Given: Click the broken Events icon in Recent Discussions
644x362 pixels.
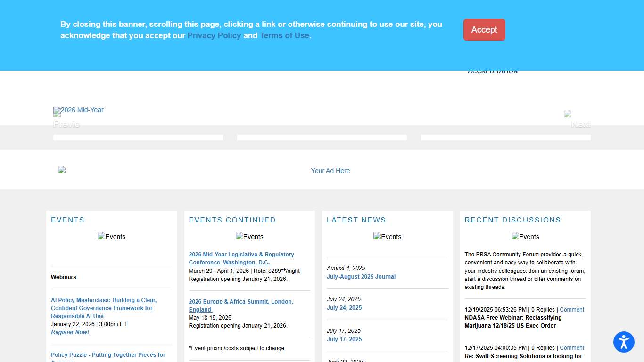Looking at the screenshot, I should click(x=525, y=237).
